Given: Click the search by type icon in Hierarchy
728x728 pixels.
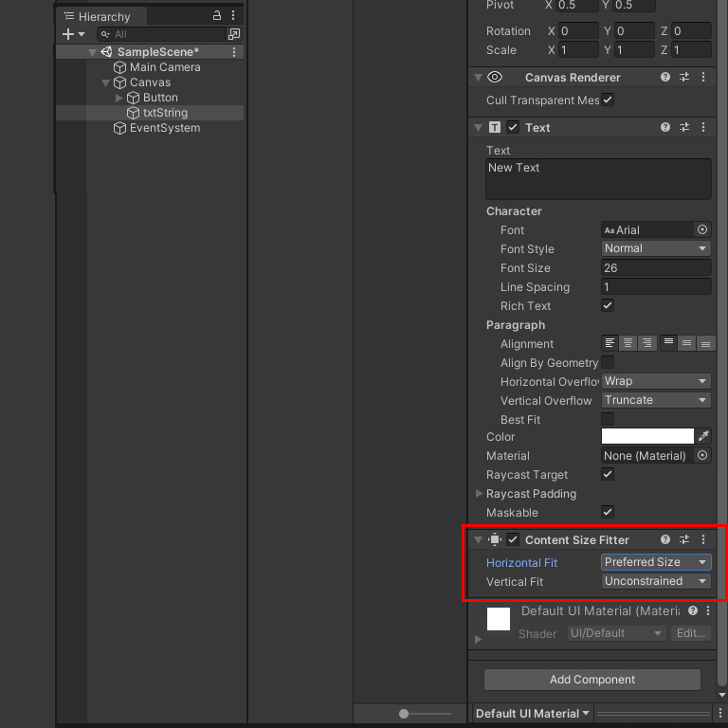Looking at the screenshot, I should [234, 34].
